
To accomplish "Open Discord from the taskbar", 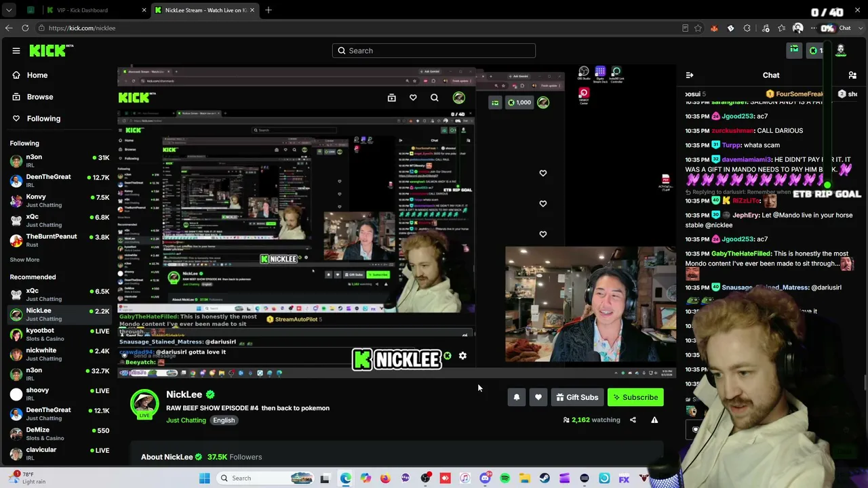I will pos(485,479).
